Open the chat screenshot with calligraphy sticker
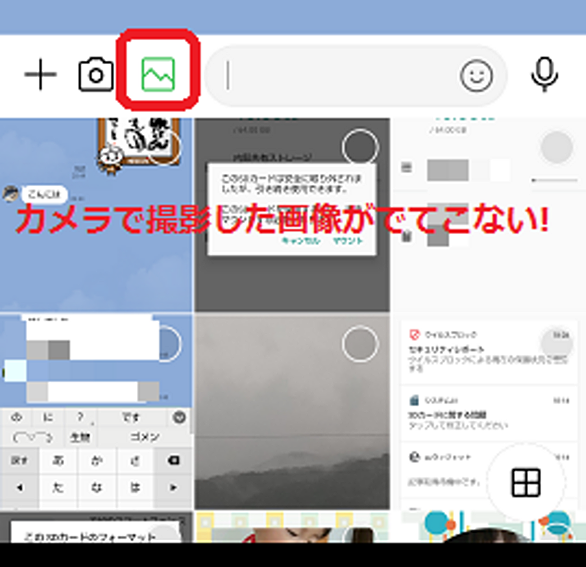Image resolution: width=586 pixels, height=567 pixels. click(96, 215)
